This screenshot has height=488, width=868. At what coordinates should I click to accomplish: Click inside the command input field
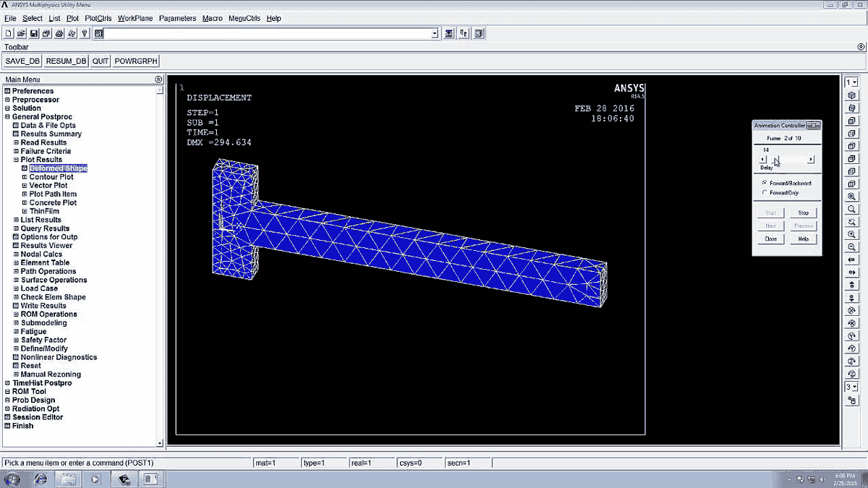point(268,33)
